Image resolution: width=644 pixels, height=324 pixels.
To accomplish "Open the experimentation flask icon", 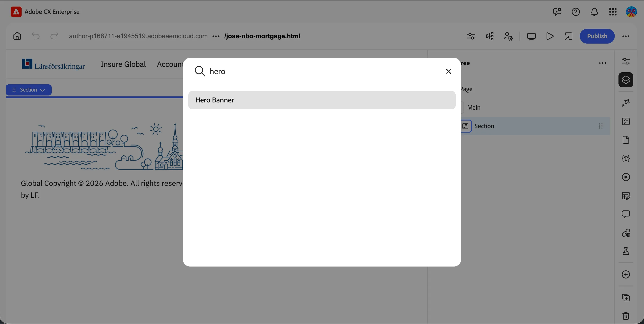I will 626,251.
